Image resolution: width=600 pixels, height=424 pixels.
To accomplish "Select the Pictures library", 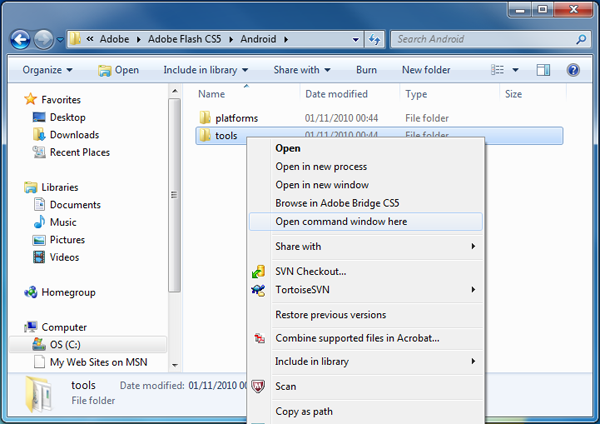I will [x=59, y=240].
